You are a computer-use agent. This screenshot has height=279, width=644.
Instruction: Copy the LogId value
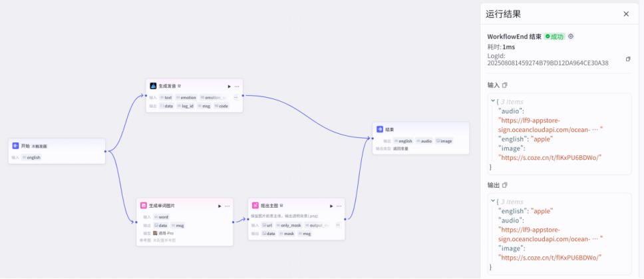[x=628, y=59]
